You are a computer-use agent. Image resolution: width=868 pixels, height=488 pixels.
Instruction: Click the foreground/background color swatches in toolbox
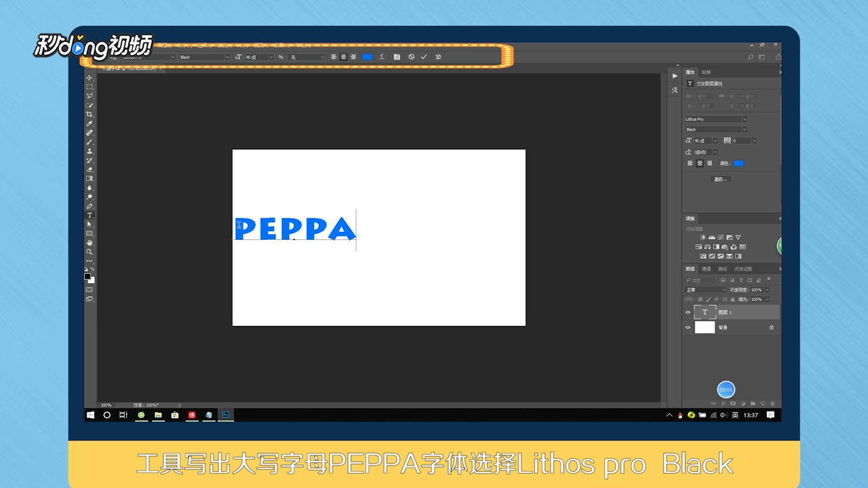tap(90, 278)
